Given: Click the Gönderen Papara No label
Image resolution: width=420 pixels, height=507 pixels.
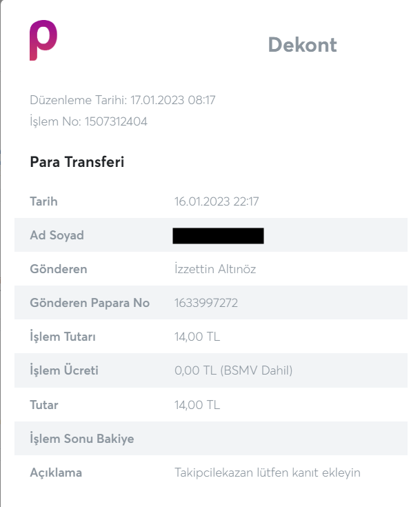Looking at the screenshot, I should 90,303.
